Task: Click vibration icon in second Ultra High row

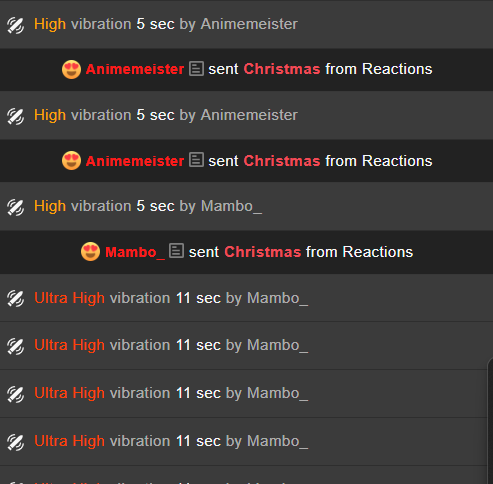Action: click(x=15, y=346)
